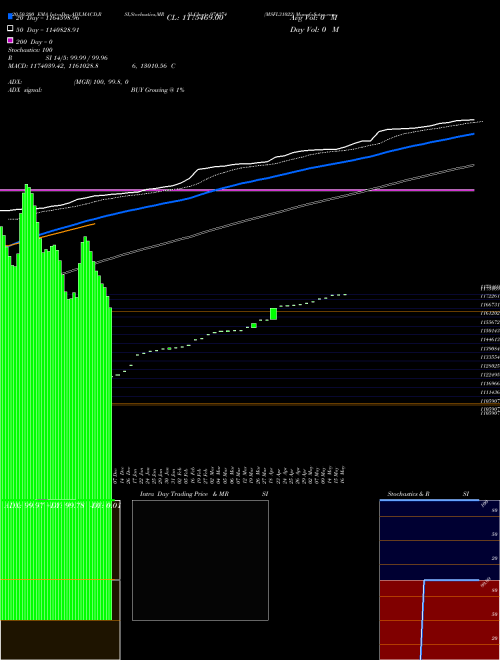This screenshot has height=660, width=500.
Task: Click the 'ADX signal:' label
Action: point(25,90)
